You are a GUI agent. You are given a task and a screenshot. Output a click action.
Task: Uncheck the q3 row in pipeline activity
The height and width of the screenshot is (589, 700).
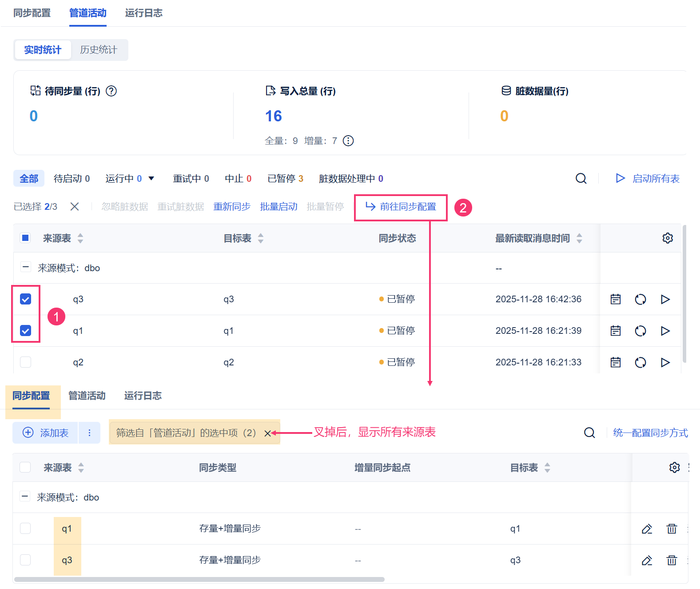click(26, 299)
